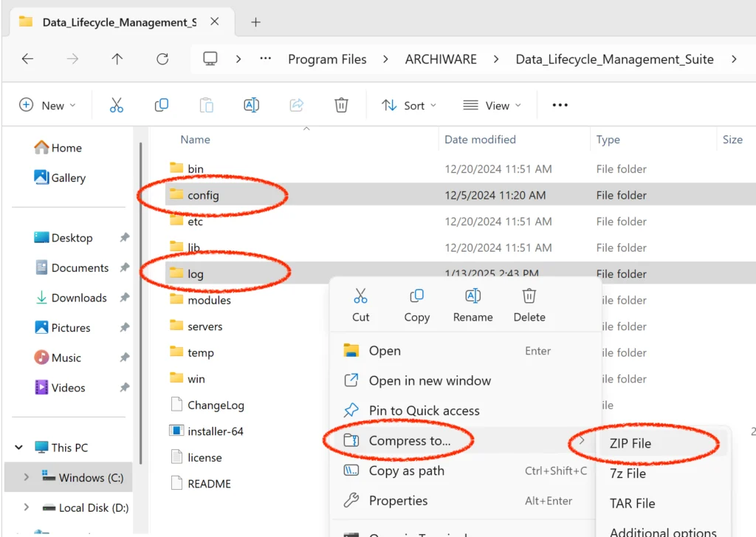Click Delete icon in the context menu
Image resolution: width=756 pixels, height=537 pixels.
(529, 305)
